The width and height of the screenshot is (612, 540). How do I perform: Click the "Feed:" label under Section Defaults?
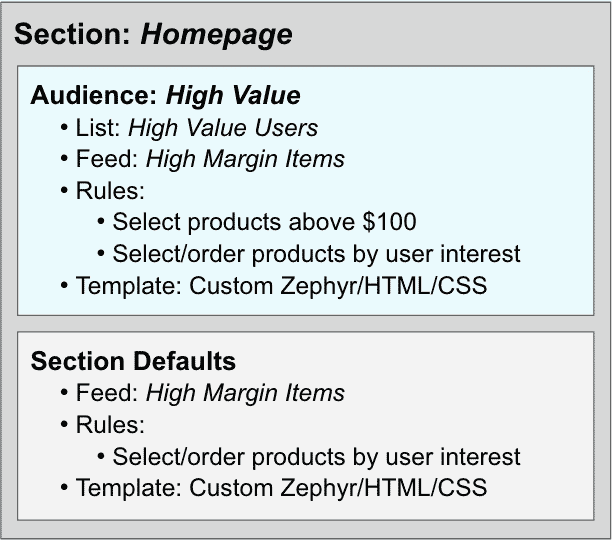(x=107, y=393)
